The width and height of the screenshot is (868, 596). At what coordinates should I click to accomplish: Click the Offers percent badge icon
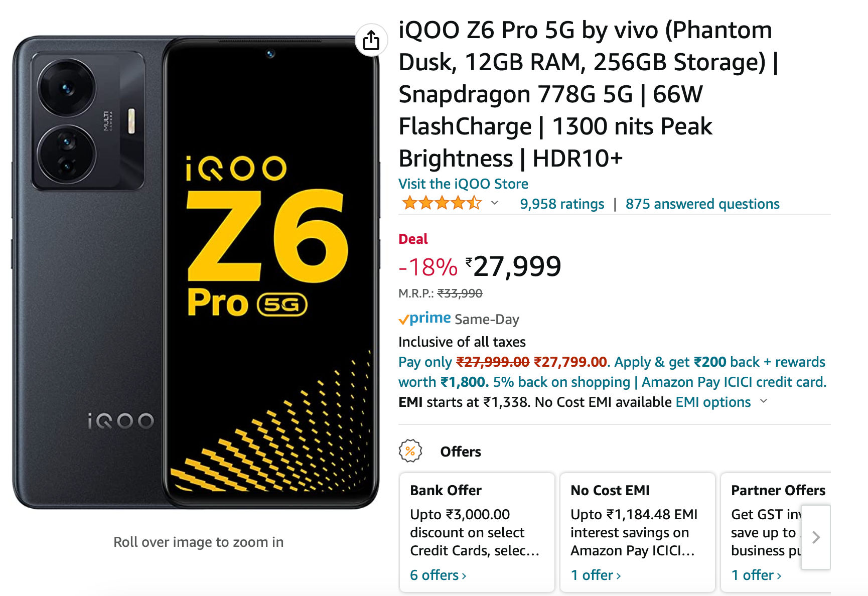coord(410,451)
